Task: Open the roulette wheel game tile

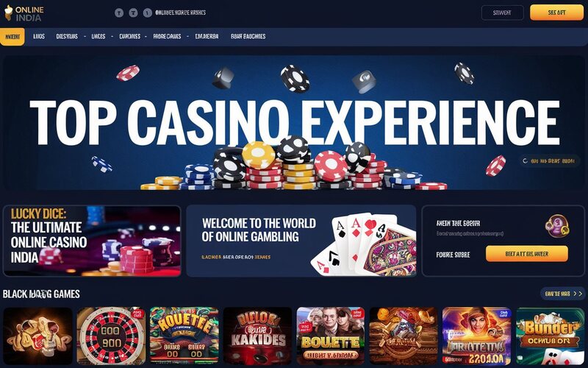Action: (111, 336)
